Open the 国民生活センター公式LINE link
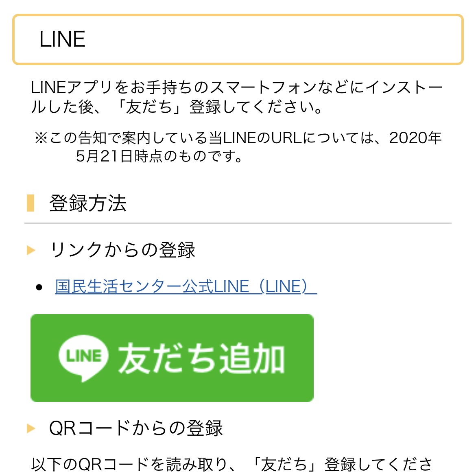This screenshot has height=476, width=476. [151, 286]
